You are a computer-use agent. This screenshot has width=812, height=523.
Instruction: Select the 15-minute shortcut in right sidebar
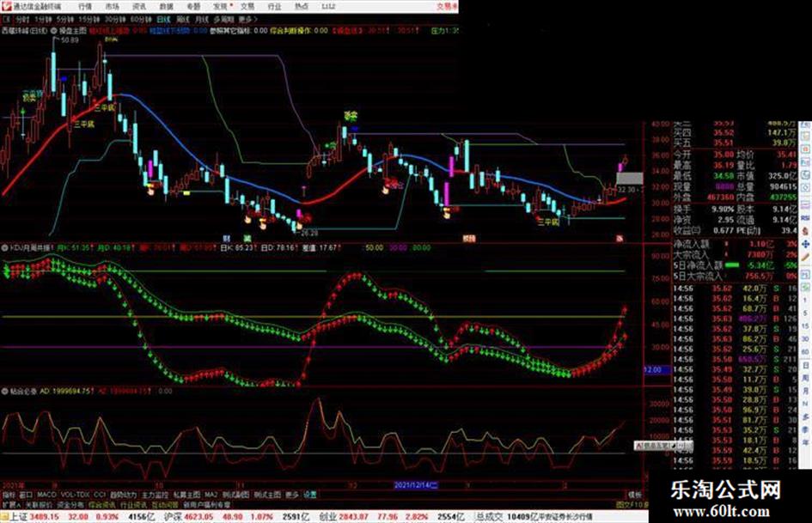click(x=805, y=325)
